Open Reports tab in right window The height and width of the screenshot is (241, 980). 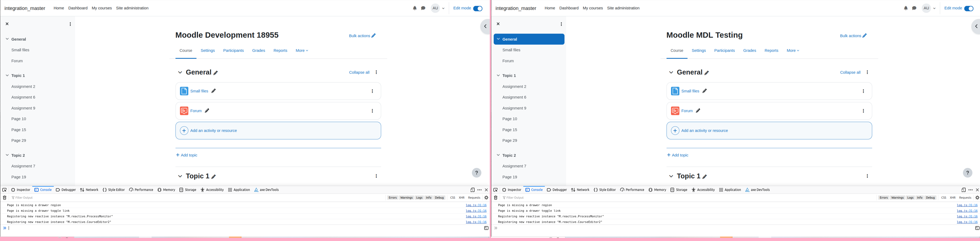[x=771, y=51]
